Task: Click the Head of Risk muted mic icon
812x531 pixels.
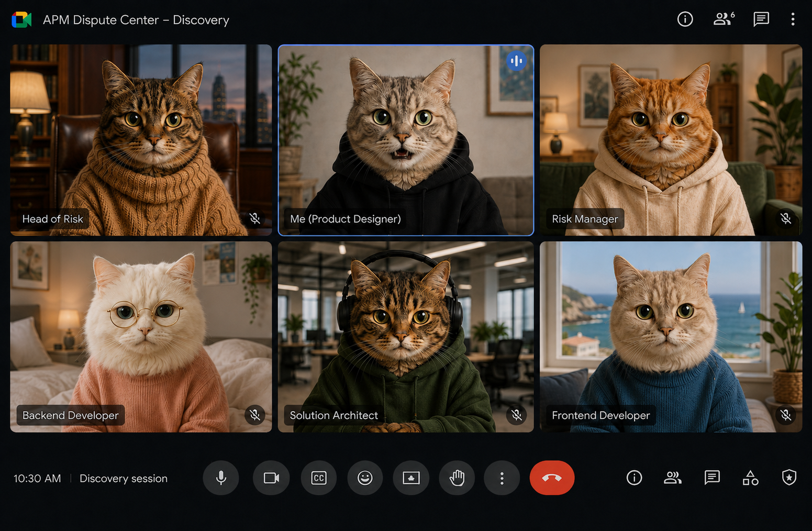Action: point(255,218)
